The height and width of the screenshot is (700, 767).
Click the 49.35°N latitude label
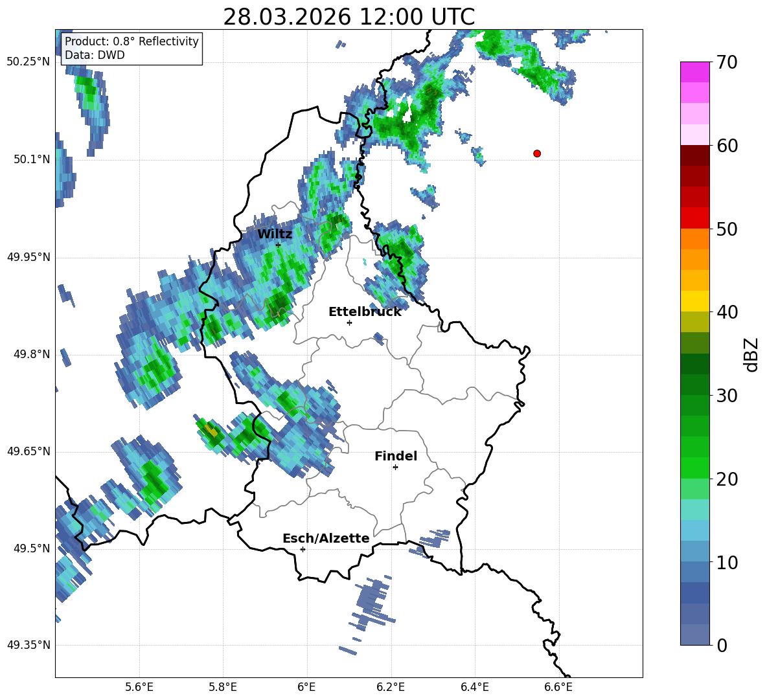29,645
